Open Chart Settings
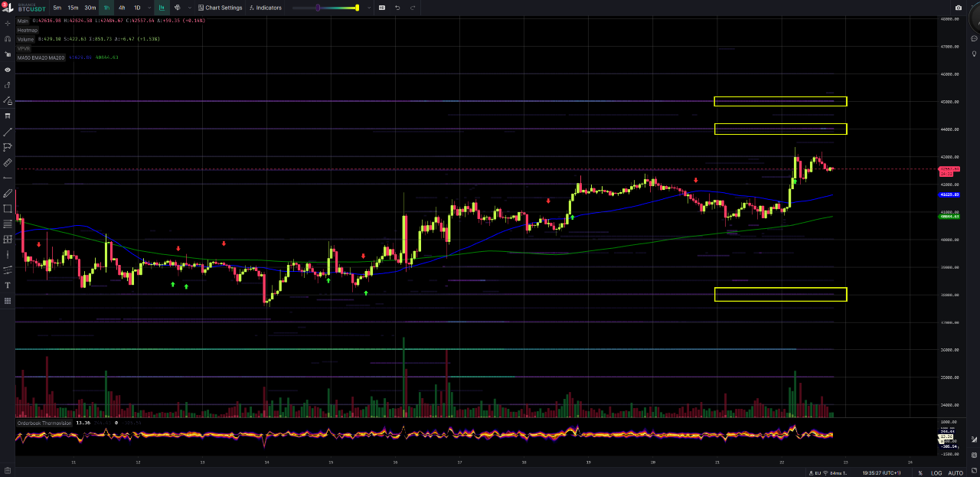980x477 pixels. point(220,8)
